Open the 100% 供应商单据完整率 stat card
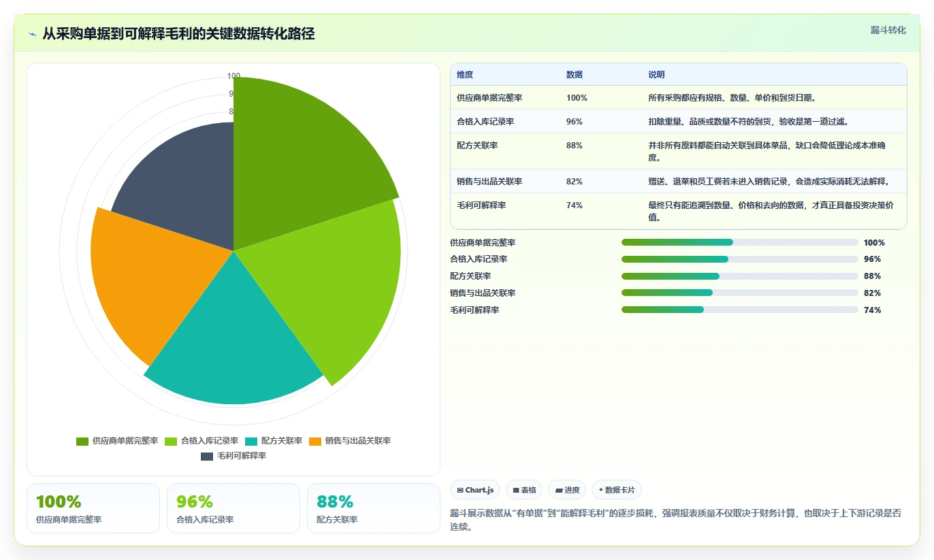 pos(93,508)
